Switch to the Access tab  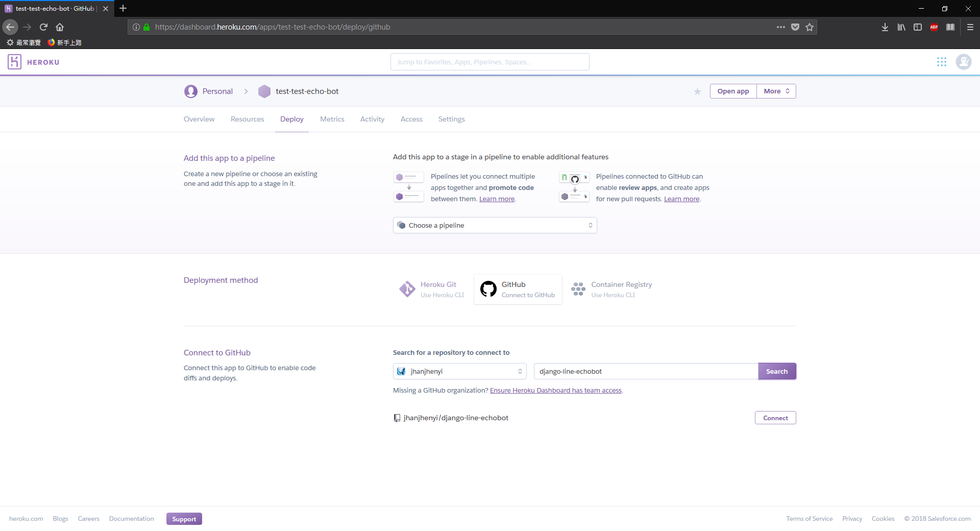[x=411, y=119]
